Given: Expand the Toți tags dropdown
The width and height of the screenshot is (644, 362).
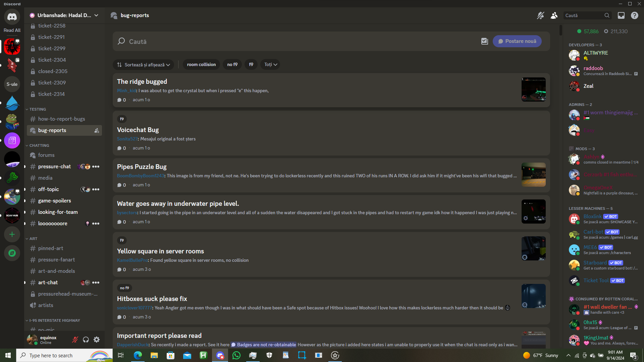Looking at the screenshot, I should click(x=270, y=65).
